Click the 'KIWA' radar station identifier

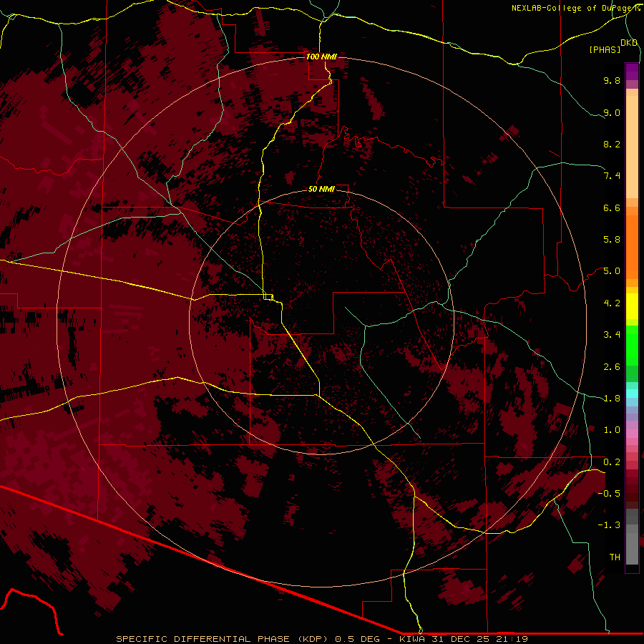tap(411, 639)
